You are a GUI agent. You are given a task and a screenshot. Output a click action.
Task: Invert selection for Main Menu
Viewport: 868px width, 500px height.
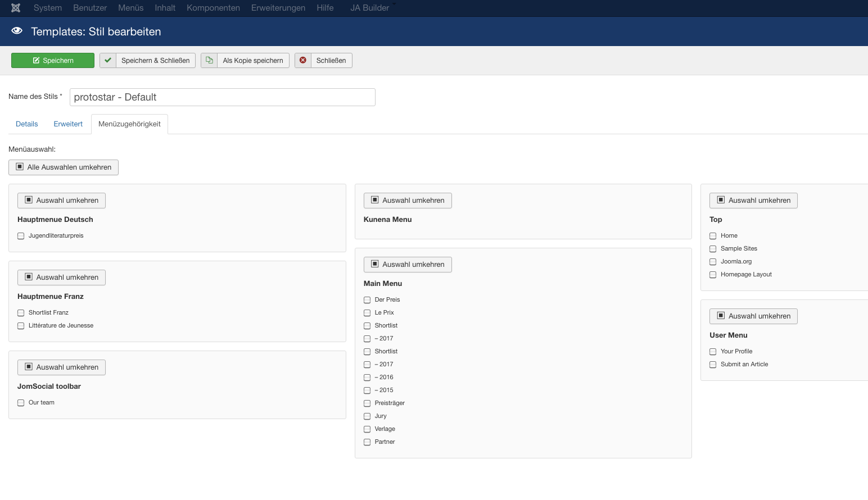408,265
